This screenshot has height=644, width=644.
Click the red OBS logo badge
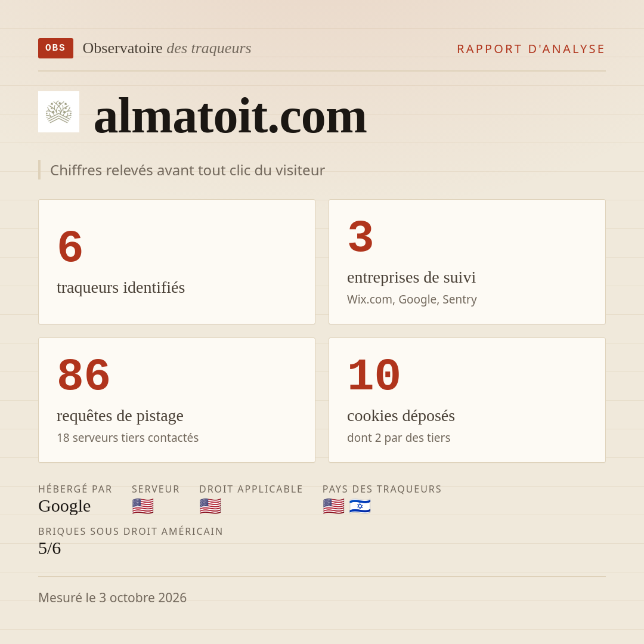(x=56, y=48)
